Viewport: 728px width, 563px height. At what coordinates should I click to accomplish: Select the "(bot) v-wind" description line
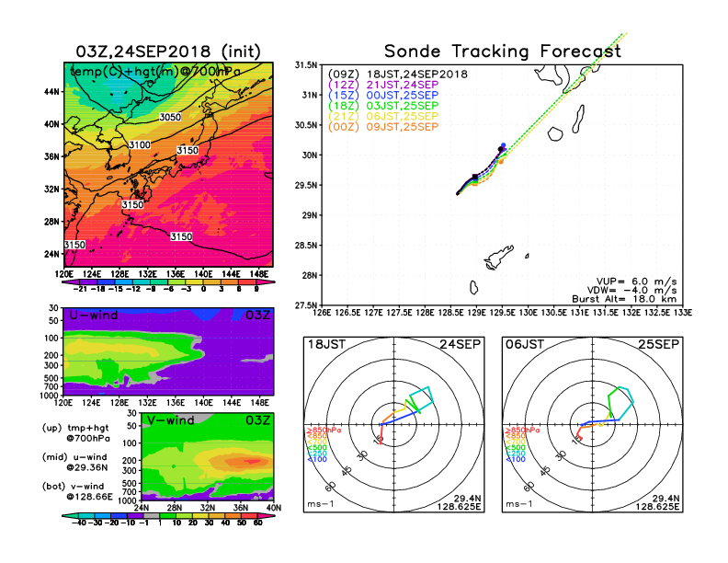pos(73,487)
